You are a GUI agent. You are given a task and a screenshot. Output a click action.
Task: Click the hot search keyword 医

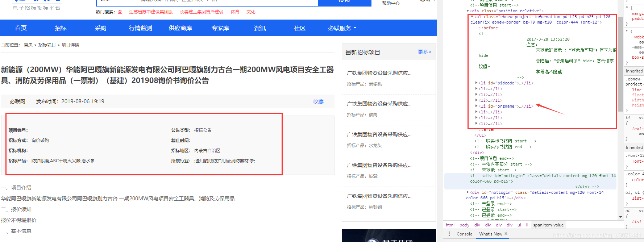click(x=120, y=12)
